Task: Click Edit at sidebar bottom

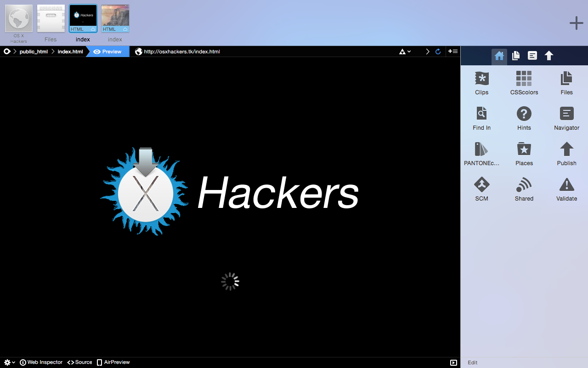Action: (x=473, y=362)
